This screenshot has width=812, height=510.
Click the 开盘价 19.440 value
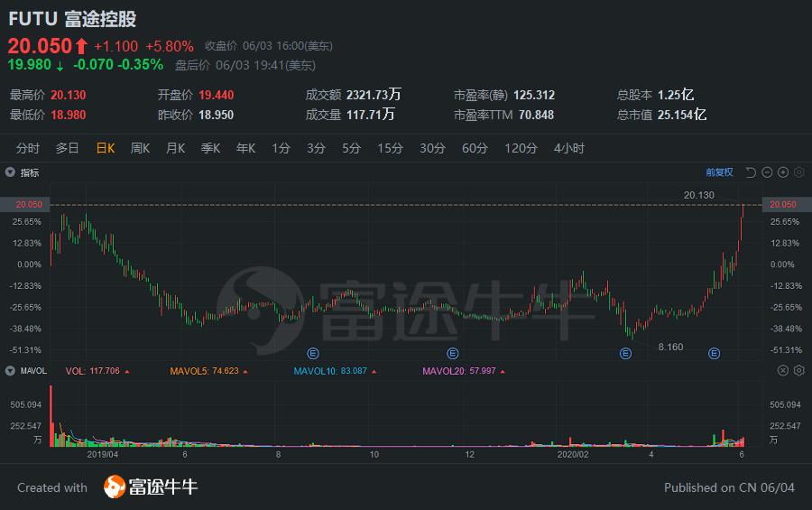216,95
